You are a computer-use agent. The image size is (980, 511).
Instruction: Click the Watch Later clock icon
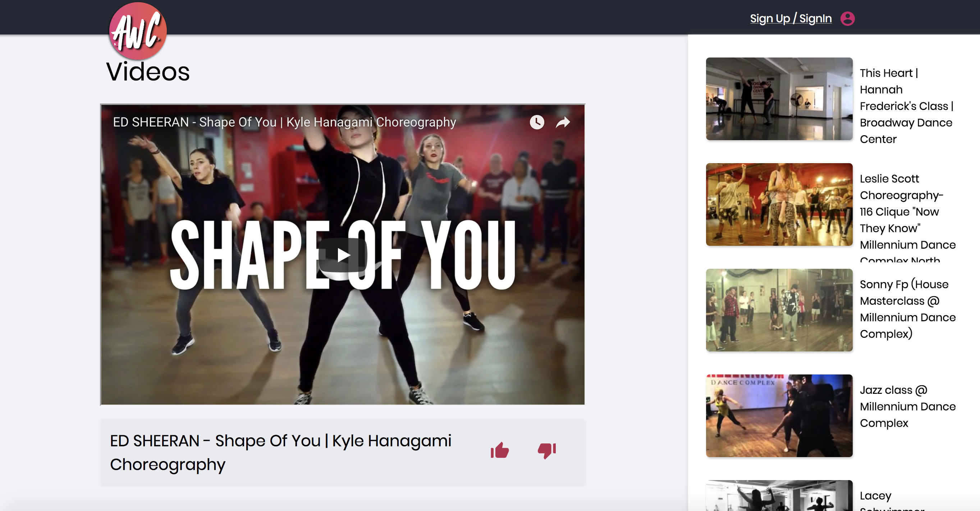tap(537, 122)
